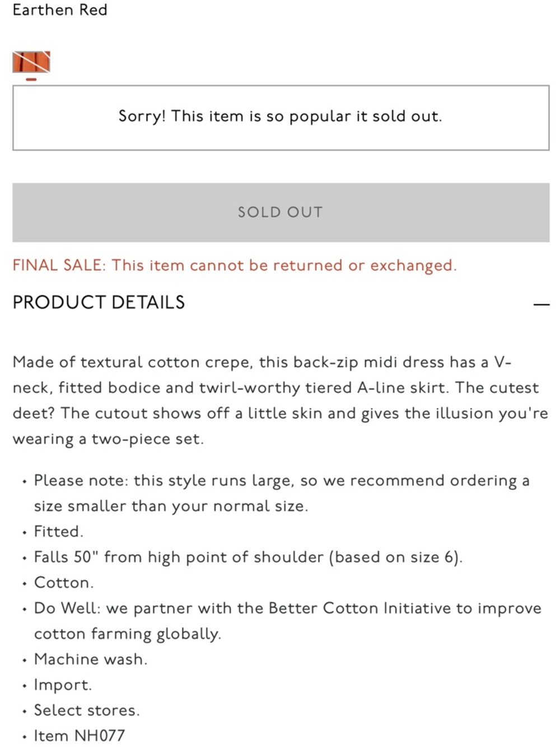The width and height of the screenshot is (560, 747).
Task: Click the "Sorry! This item is so popular" notice box
Action: point(281,118)
